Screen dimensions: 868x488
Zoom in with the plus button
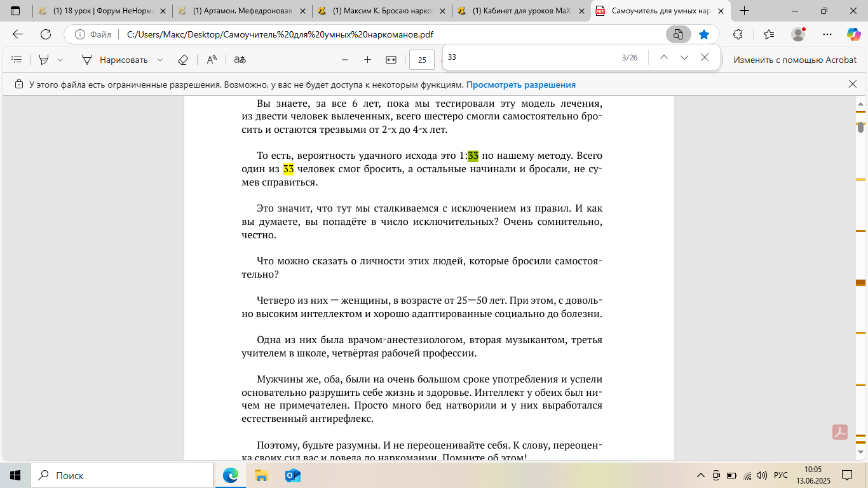(367, 60)
